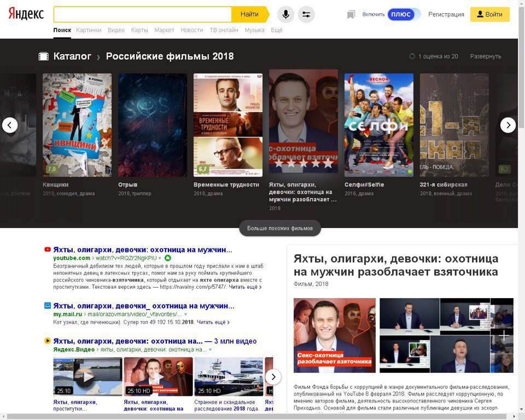Play the yacht 25:10 HD video thumbnail
Viewport: 525px width, 420px height.
(229, 376)
